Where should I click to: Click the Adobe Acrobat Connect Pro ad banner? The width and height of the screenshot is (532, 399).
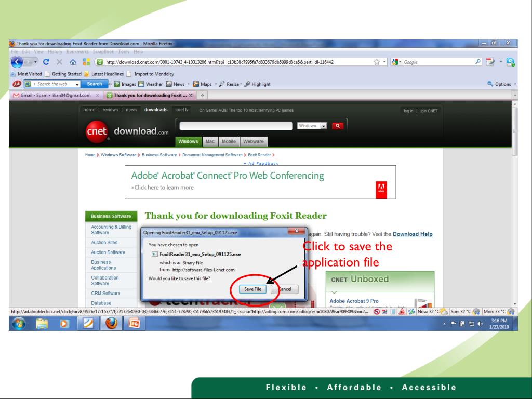coord(260,182)
